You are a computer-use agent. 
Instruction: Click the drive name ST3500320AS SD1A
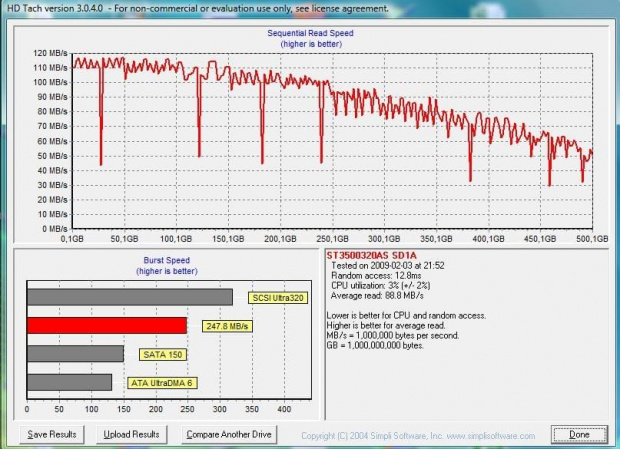pyautogui.click(x=372, y=256)
